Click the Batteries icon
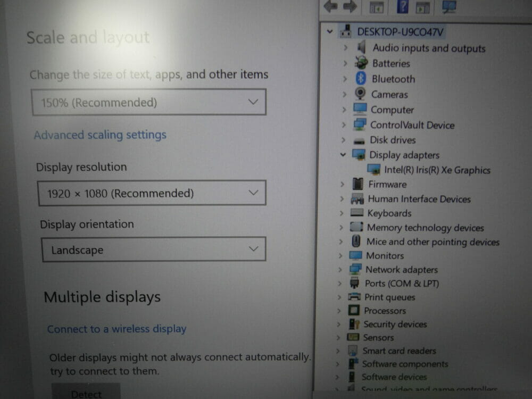Screen dimensions: 532x399 [361, 63]
